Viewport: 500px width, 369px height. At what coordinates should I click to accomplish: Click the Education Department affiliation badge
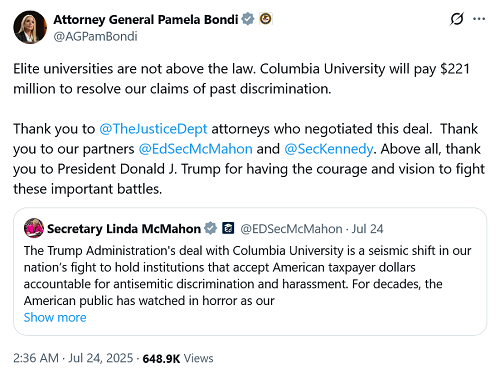point(228,228)
